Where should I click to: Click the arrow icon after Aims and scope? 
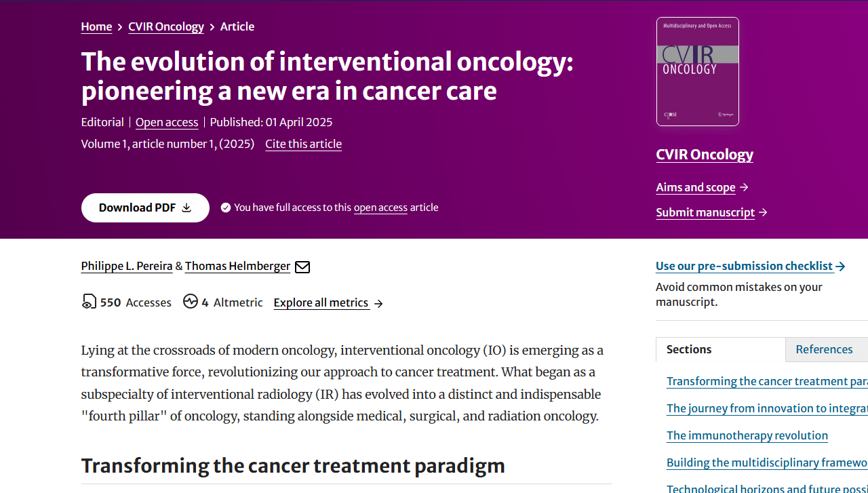click(x=744, y=187)
